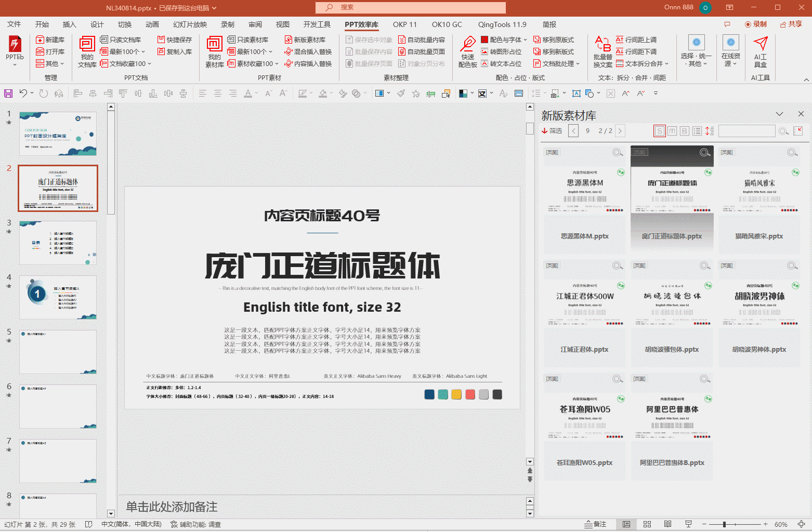Open the 其他 dropdown in 管理 group
The height and width of the screenshot is (532, 812).
point(50,63)
